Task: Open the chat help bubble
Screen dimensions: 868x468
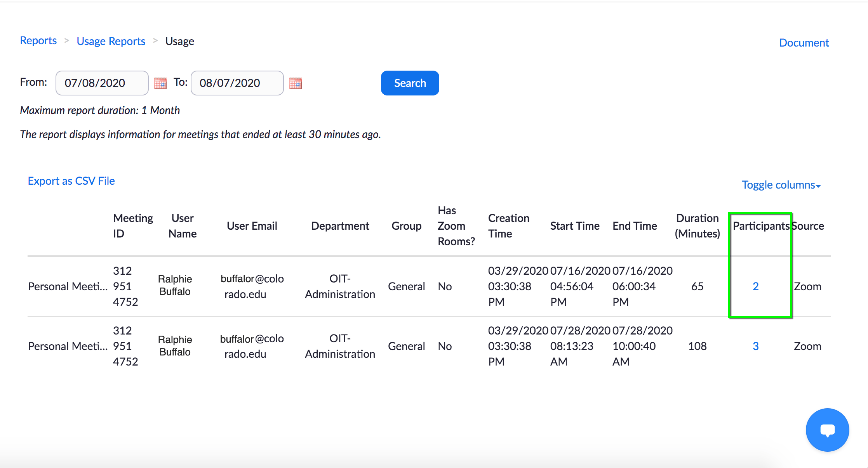Action: point(827,430)
